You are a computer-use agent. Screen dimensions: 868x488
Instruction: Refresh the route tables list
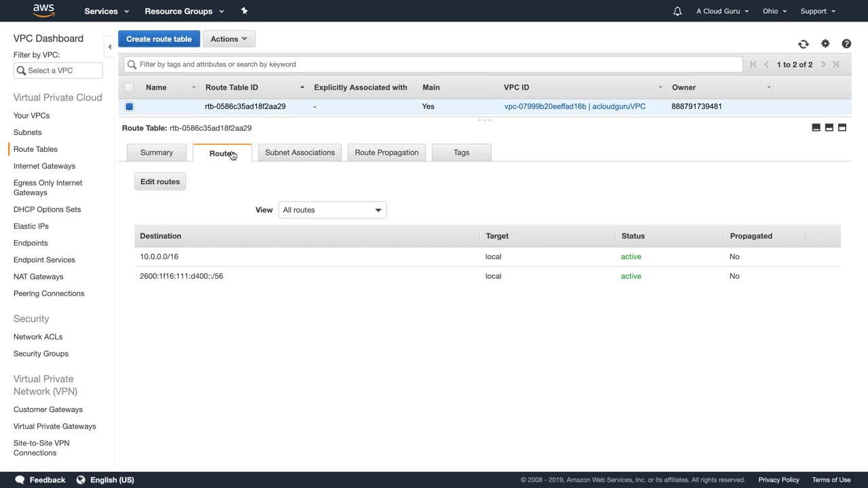coord(803,44)
